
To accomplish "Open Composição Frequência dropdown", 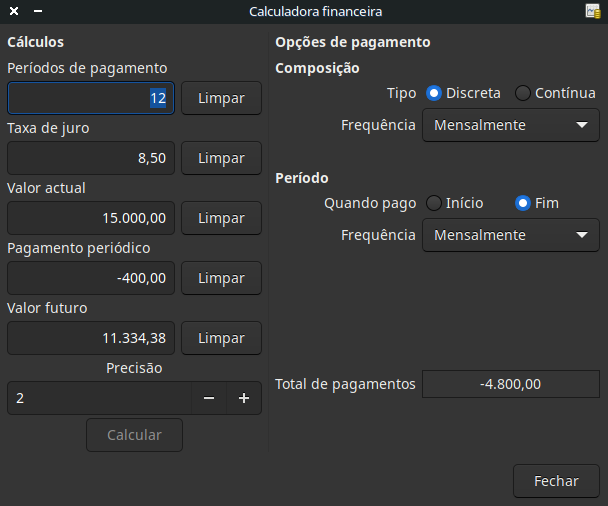I will click(x=511, y=125).
